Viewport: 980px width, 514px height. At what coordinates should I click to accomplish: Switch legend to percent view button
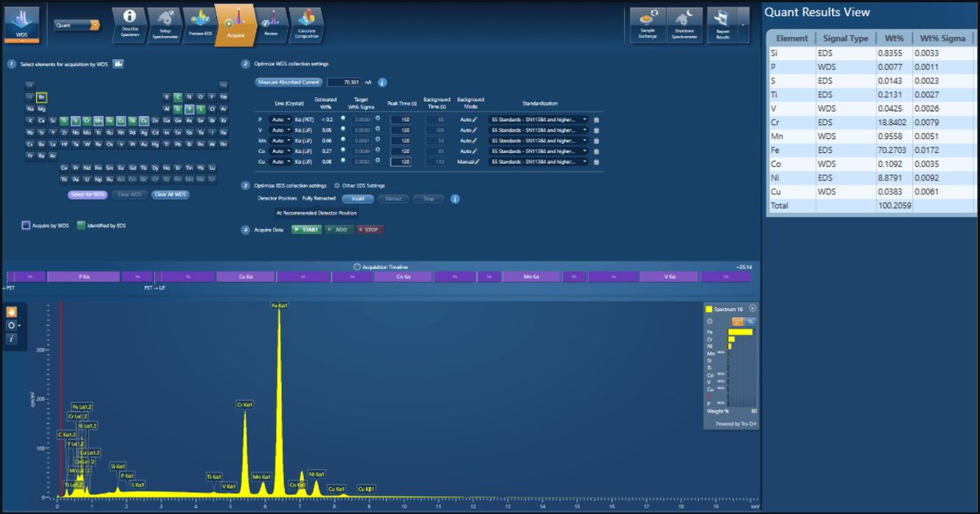pos(751,321)
